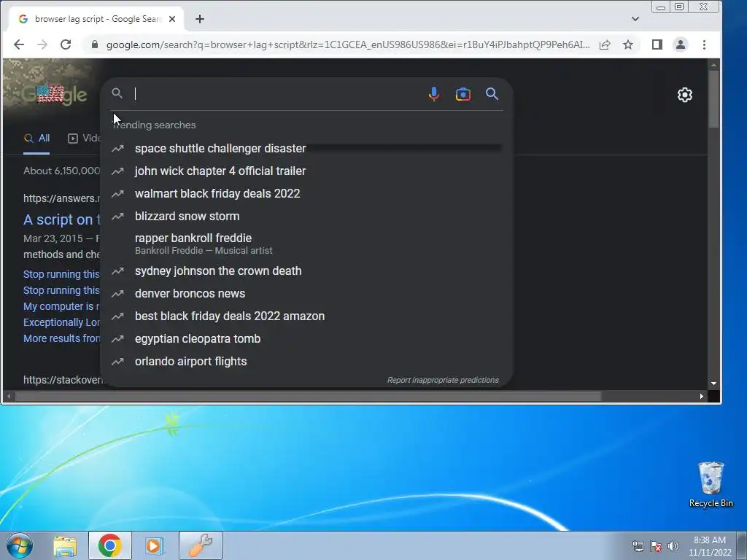Click the blue magnifier search button

click(492, 94)
